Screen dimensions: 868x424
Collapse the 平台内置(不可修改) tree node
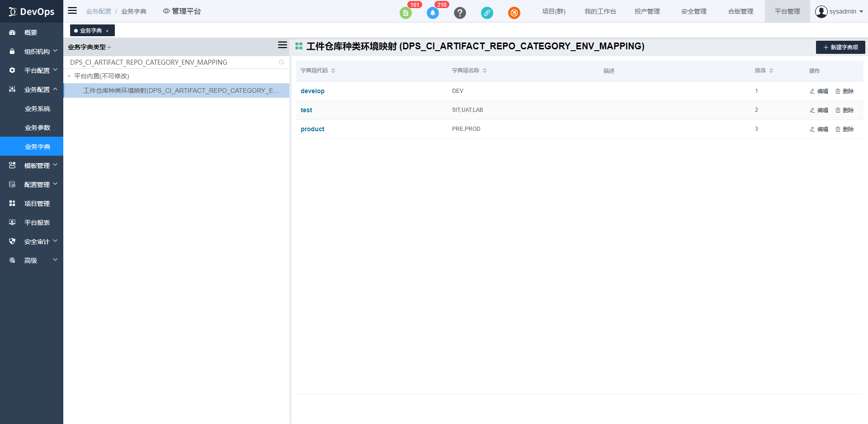point(69,76)
